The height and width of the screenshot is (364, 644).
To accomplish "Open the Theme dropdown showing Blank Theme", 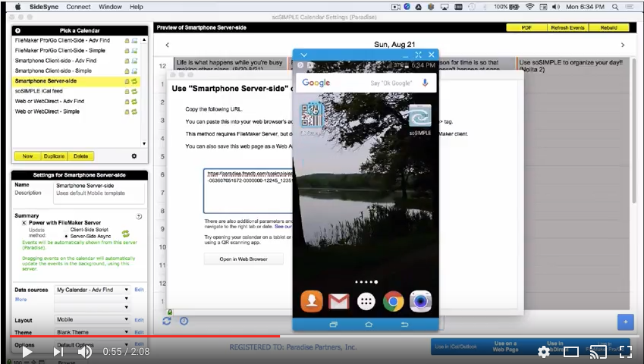I will [x=93, y=332].
